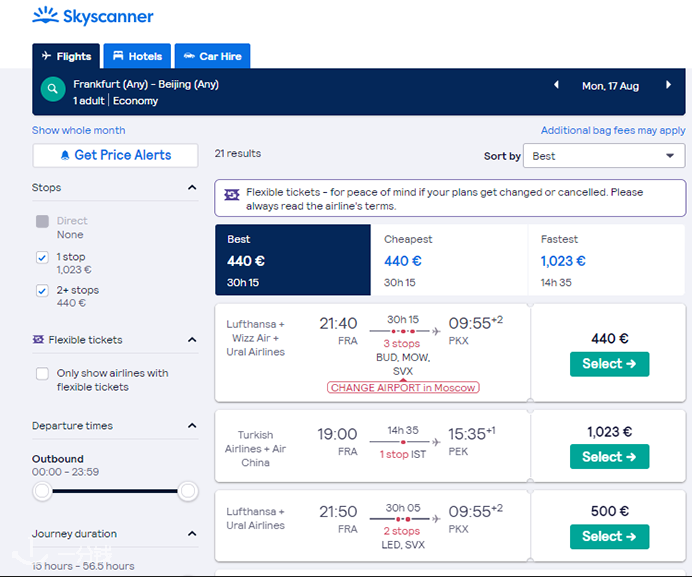
Task: Go to next day arrow
Action: click(668, 85)
